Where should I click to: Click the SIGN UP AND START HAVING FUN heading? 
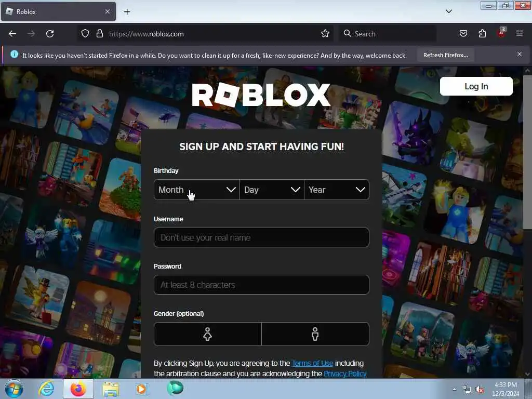(x=262, y=147)
